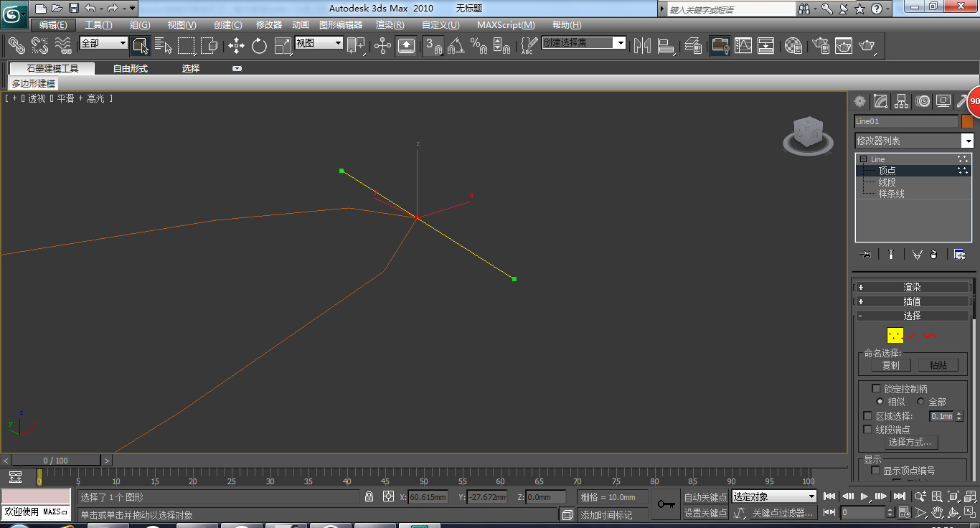Click the Configure Modifier Sets icon
980x528 pixels.
[x=959, y=254]
